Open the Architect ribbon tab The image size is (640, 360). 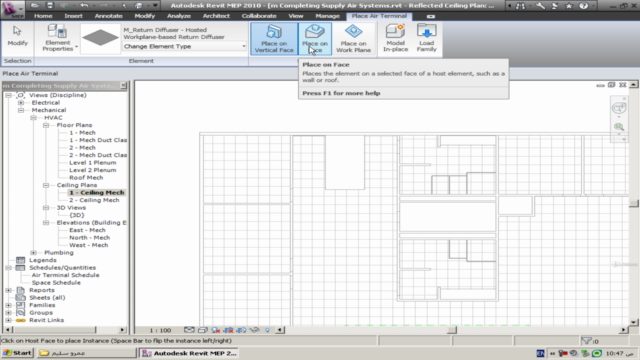[x=216, y=16]
